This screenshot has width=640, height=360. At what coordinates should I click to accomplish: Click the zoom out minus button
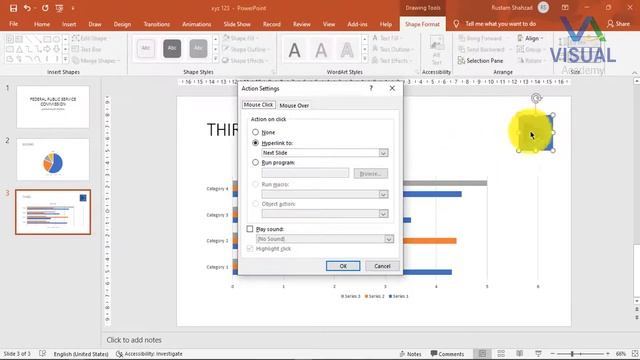553,354
